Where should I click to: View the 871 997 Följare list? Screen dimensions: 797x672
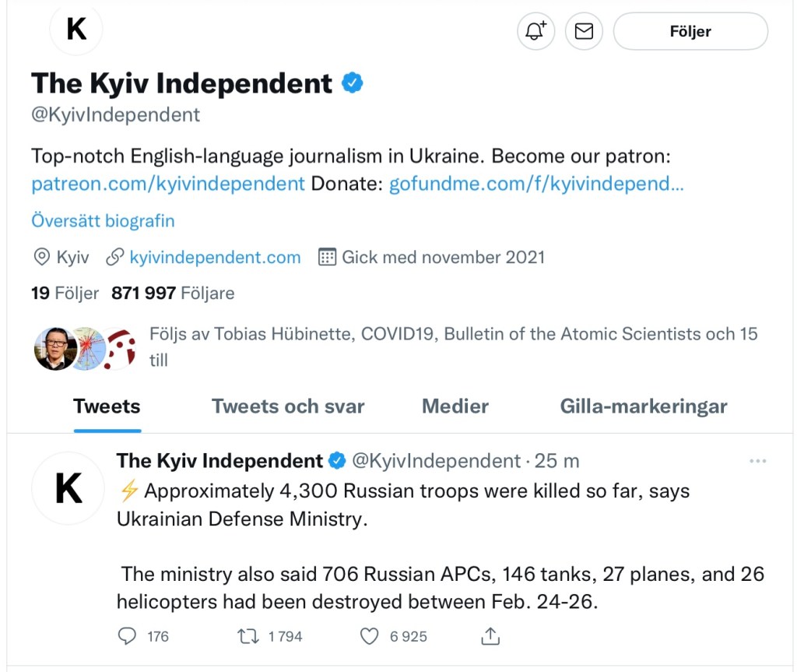pos(173,294)
